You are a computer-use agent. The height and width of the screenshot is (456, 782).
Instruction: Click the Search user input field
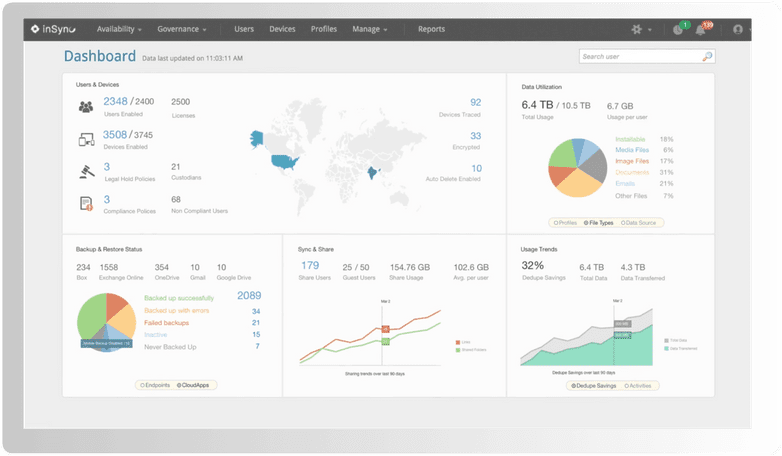pos(640,57)
